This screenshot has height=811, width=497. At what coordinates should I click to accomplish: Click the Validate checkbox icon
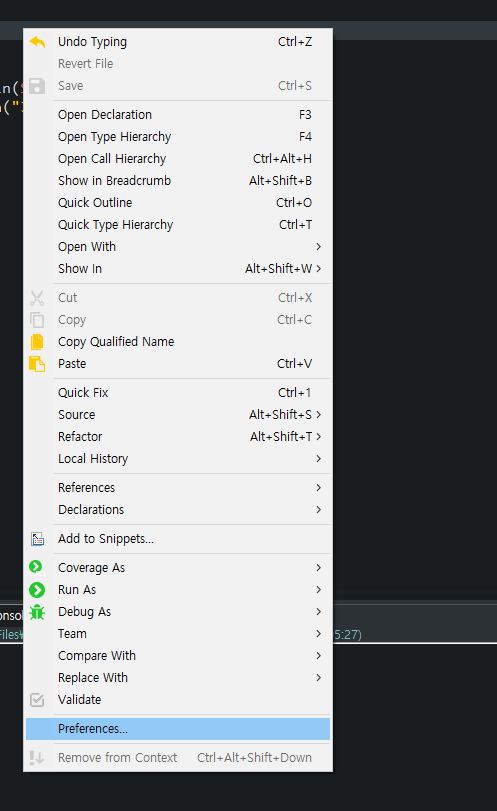tap(37, 700)
